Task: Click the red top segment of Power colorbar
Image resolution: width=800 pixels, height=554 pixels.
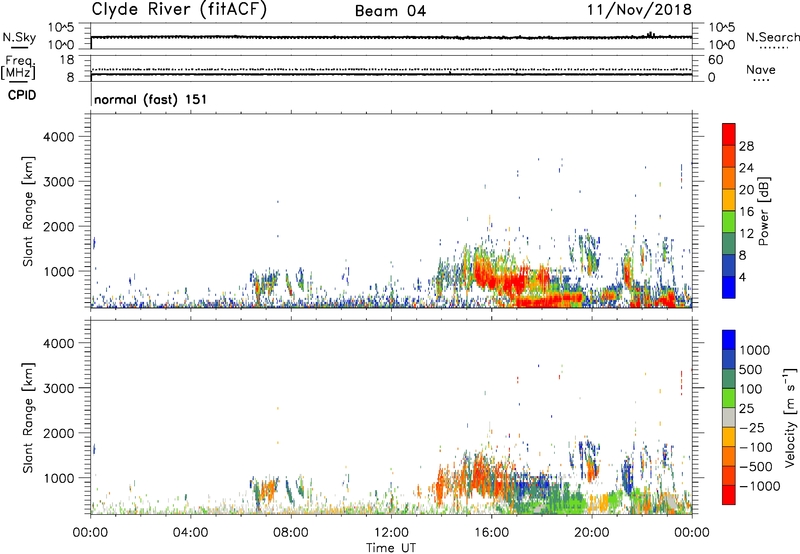Action: coord(729,134)
